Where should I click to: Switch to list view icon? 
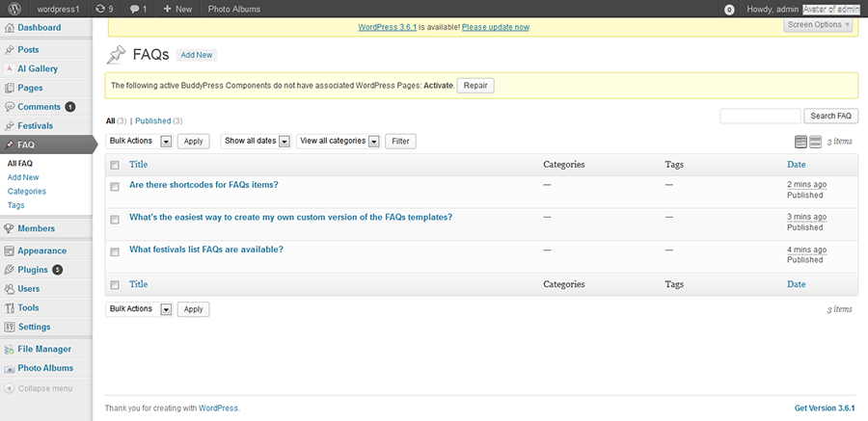[x=800, y=142]
